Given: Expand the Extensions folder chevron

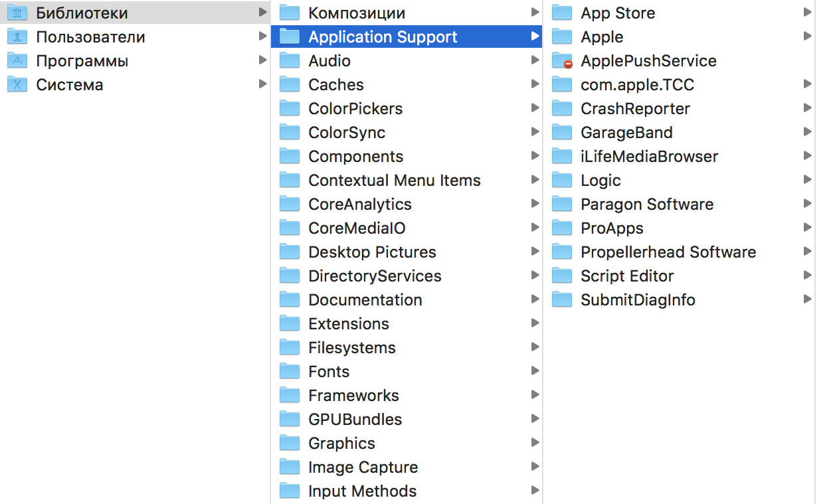Looking at the screenshot, I should point(535,323).
